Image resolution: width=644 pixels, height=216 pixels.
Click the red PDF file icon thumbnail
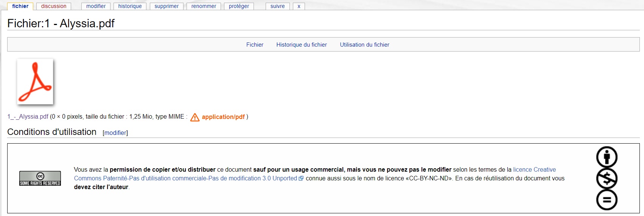35,81
